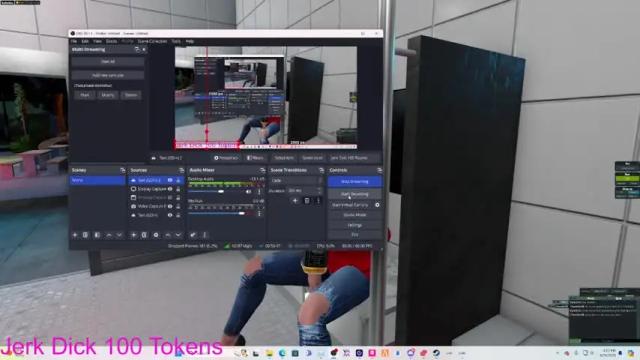Pop out the Audio Mixer dock
The height and width of the screenshot is (360, 640).
262,170
